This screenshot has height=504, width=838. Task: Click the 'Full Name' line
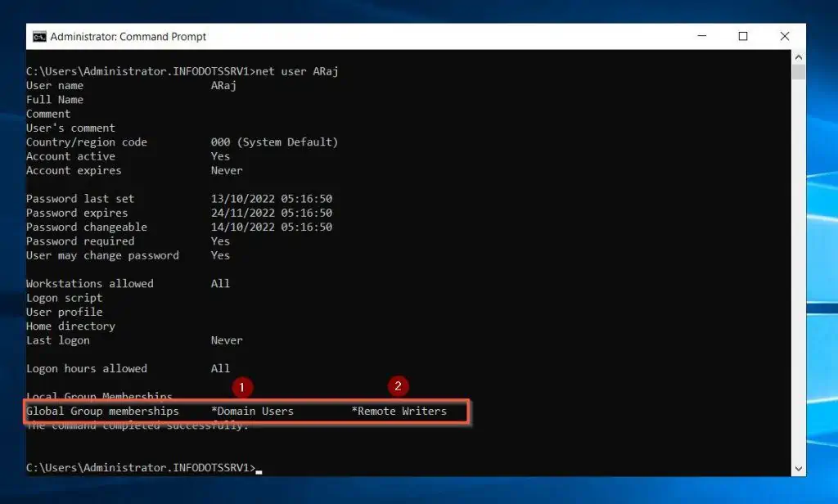[55, 100]
